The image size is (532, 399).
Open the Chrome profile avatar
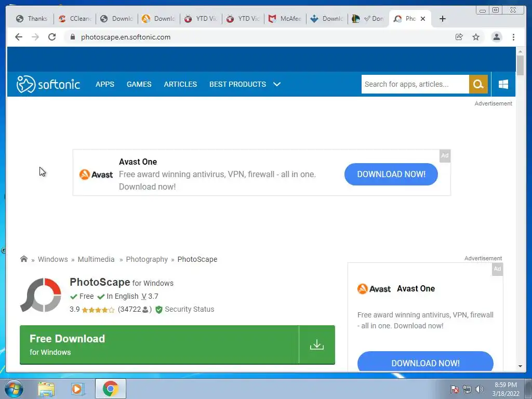click(496, 37)
